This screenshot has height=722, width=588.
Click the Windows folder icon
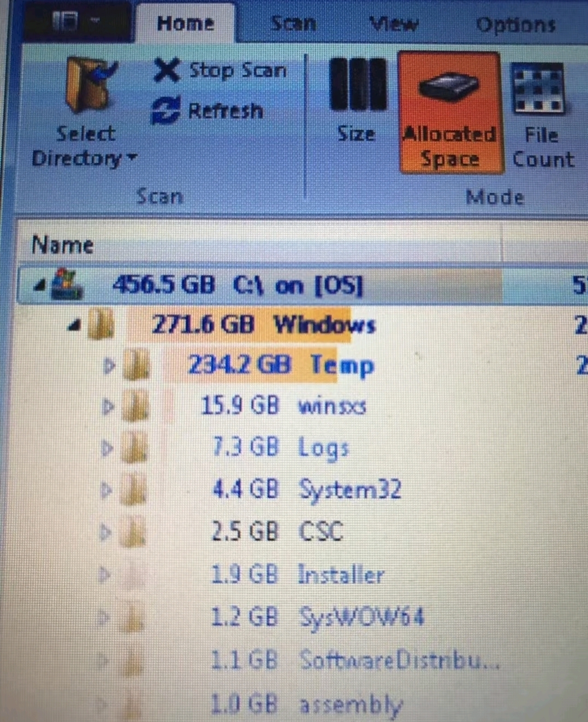[x=100, y=324]
